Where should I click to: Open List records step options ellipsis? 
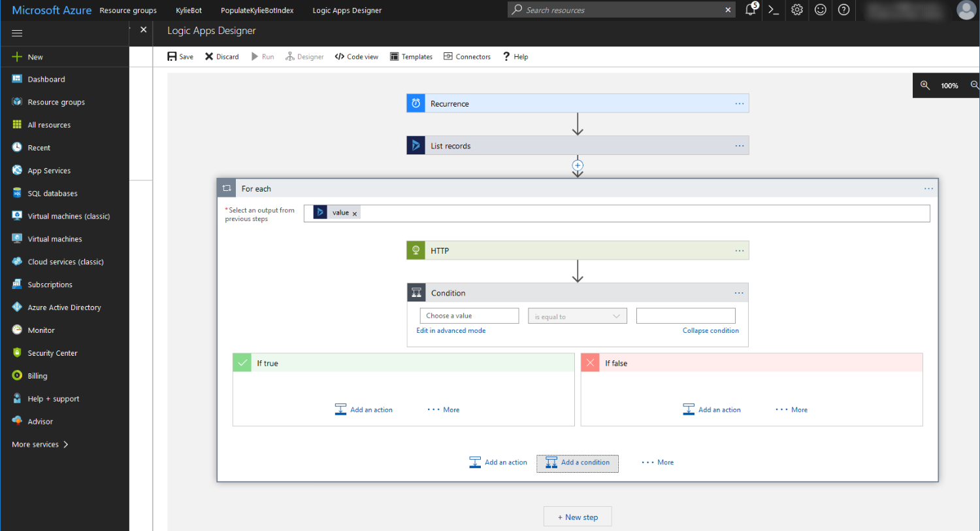[x=740, y=146]
